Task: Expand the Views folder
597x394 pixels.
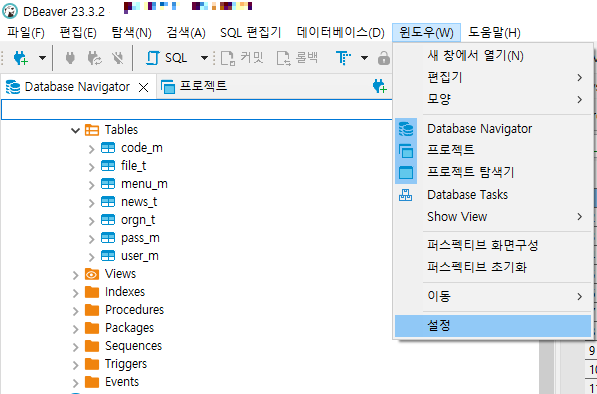Action: click(75, 275)
